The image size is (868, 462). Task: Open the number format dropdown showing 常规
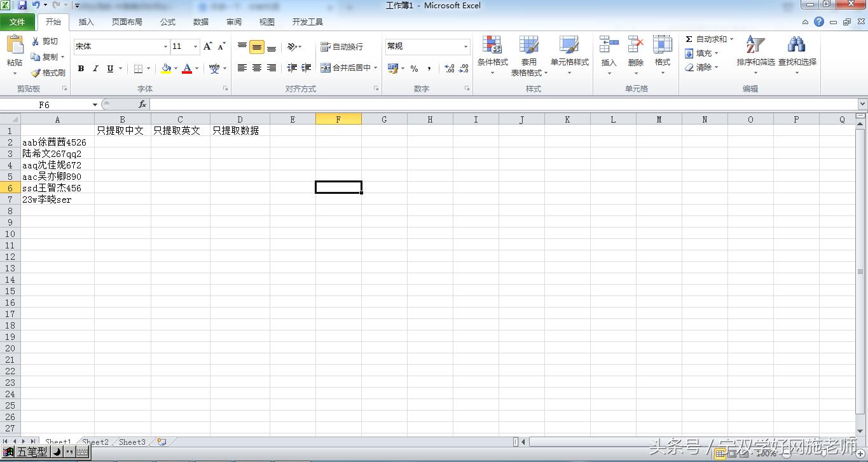pos(465,46)
